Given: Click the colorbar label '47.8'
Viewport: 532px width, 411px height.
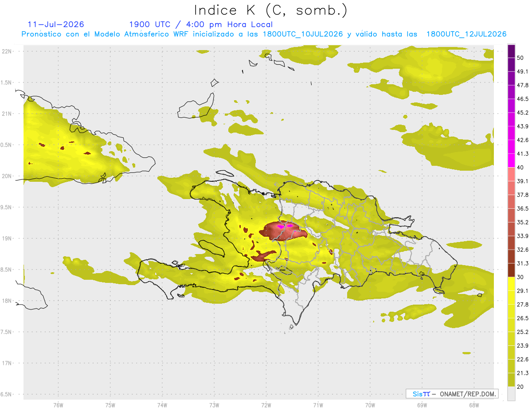Looking at the screenshot, I should click(523, 85).
